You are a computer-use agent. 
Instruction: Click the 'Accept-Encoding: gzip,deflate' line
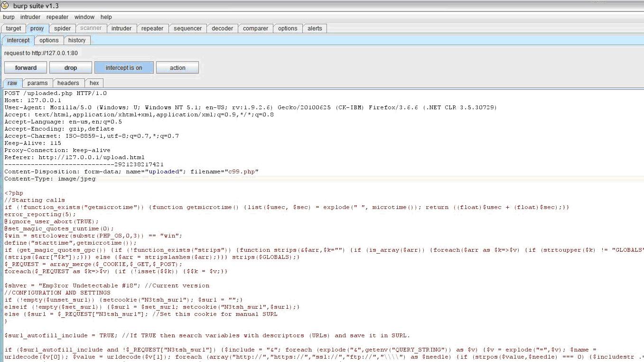[59, 129]
